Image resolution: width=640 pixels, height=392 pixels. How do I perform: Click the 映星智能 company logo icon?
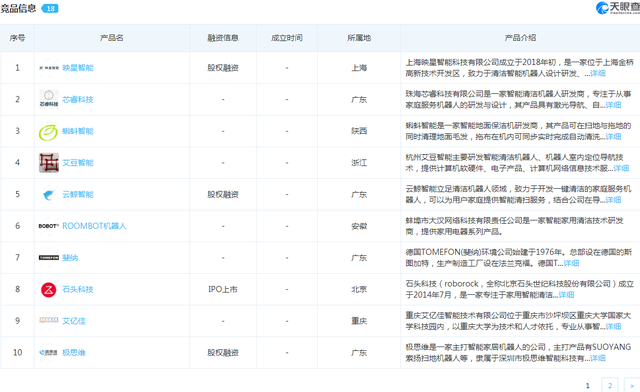point(49,68)
